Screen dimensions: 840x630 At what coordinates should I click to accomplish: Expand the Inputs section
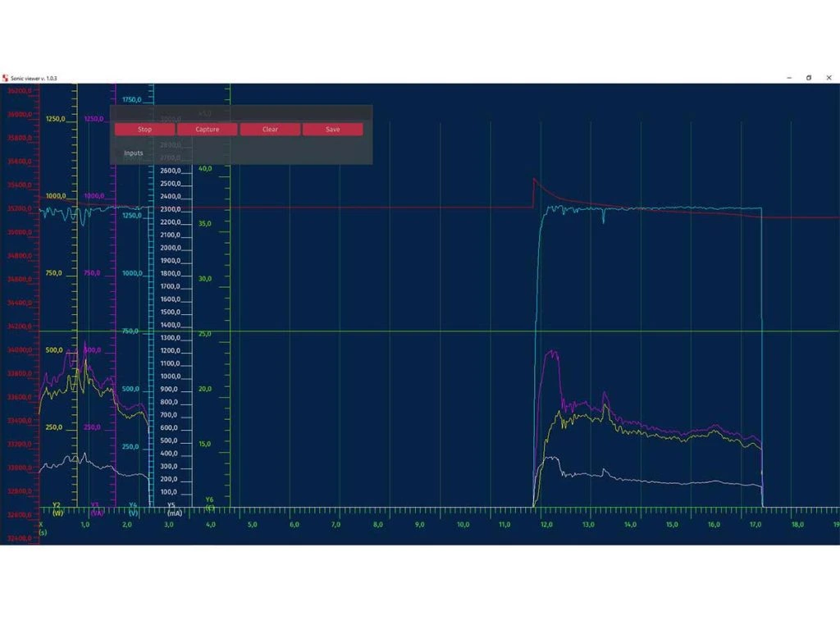[x=132, y=153]
